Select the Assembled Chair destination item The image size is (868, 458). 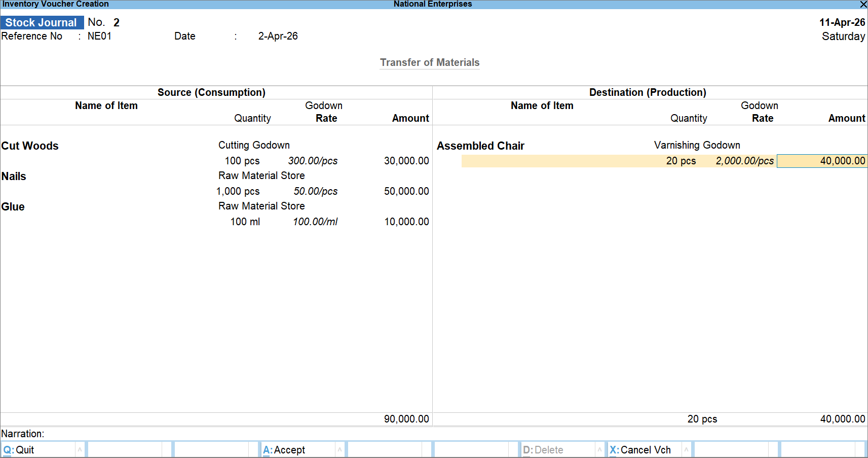[x=480, y=146]
